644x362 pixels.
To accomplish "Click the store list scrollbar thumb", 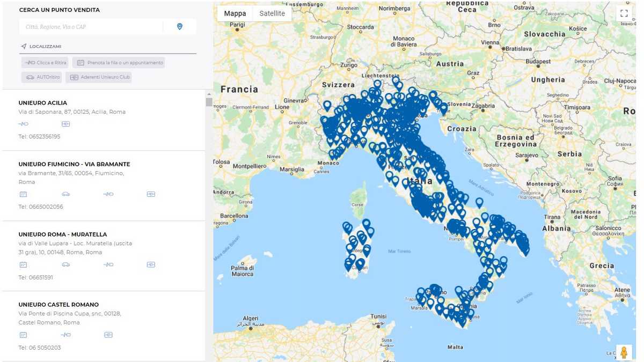I will pos(209,102).
